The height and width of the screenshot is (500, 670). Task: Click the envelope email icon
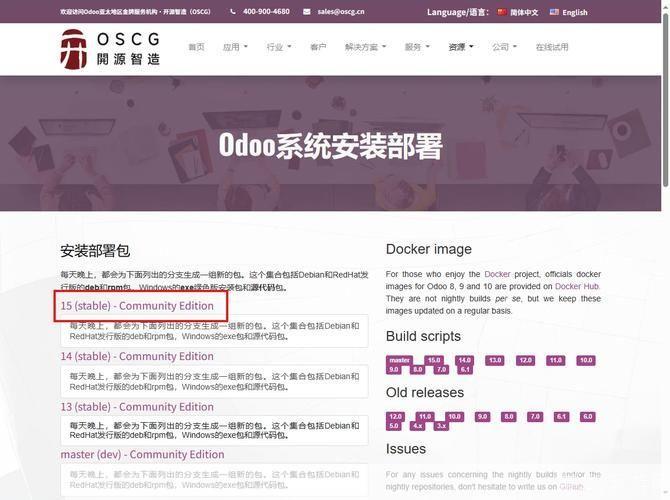coord(307,12)
